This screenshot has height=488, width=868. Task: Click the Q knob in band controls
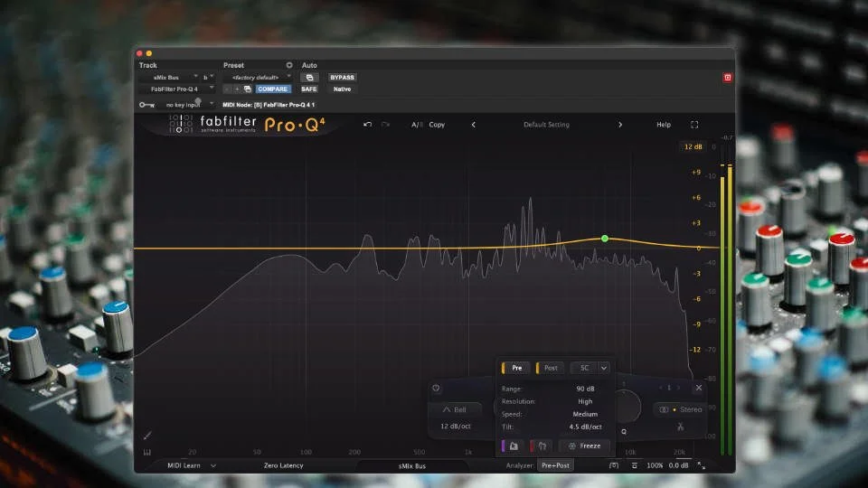click(x=625, y=407)
